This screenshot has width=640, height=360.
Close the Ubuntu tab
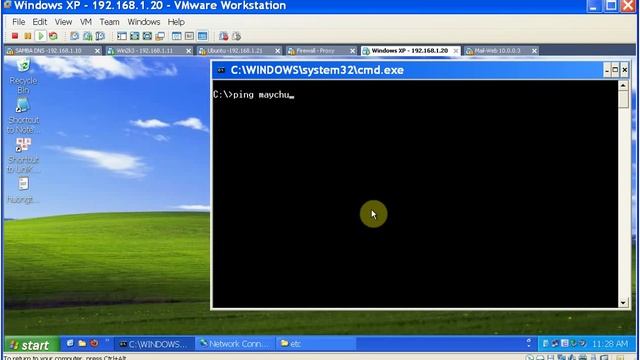[278, 51]
